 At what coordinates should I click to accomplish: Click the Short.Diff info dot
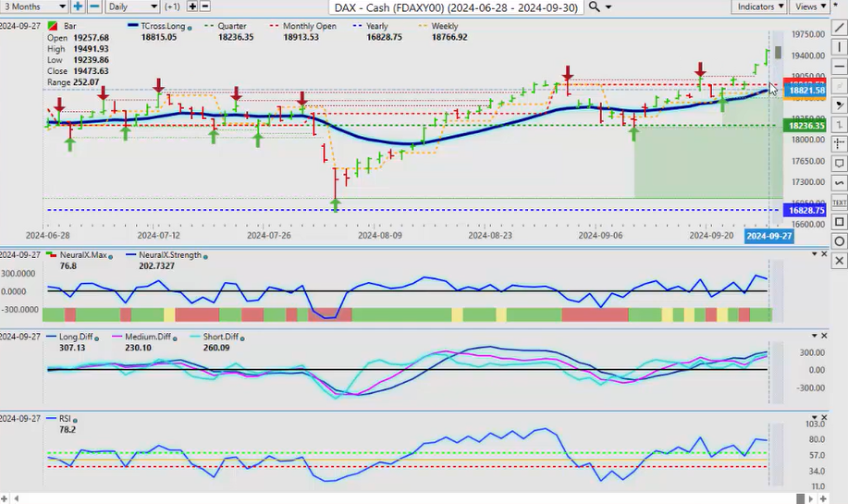(242, 338)
